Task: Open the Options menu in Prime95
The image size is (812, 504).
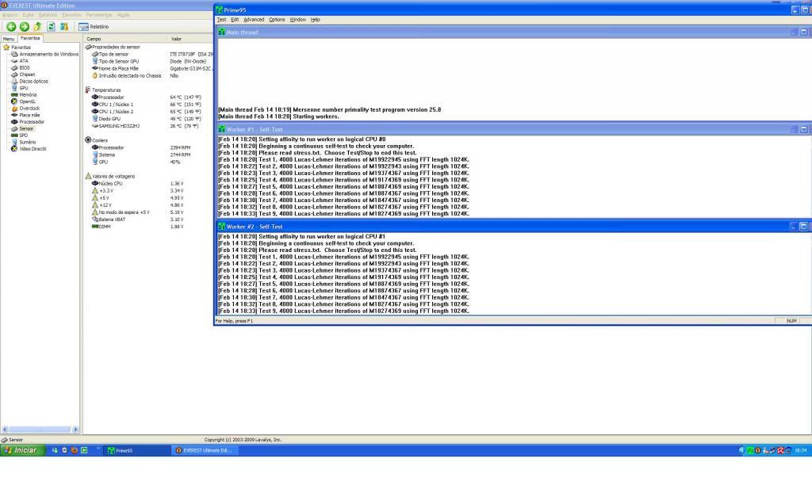Action: click(x=277, y=20)
